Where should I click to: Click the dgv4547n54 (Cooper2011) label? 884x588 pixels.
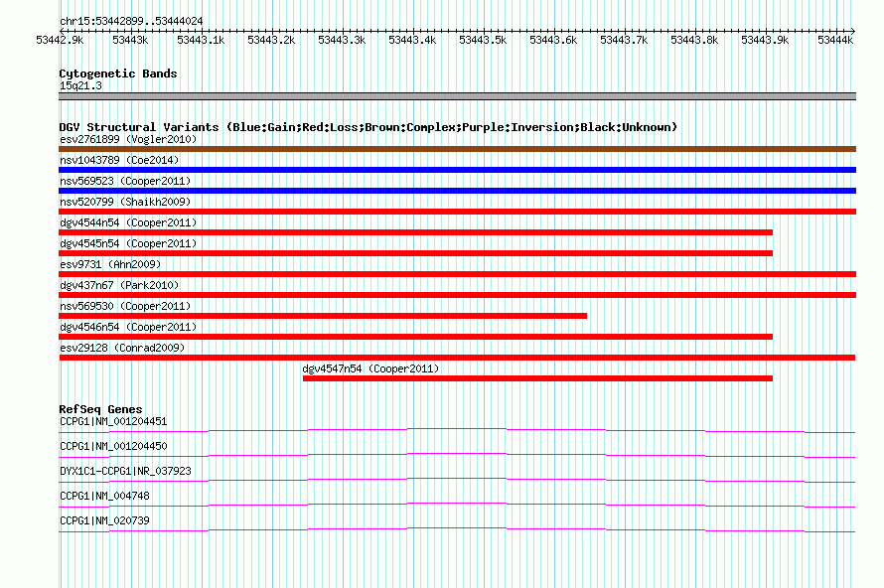[x=370, y=368]
